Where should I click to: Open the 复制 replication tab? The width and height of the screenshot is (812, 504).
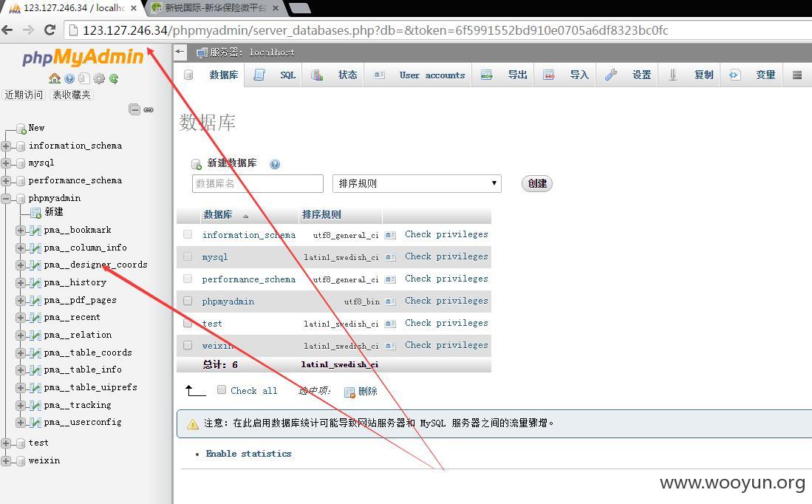click(x=690, y=75)
